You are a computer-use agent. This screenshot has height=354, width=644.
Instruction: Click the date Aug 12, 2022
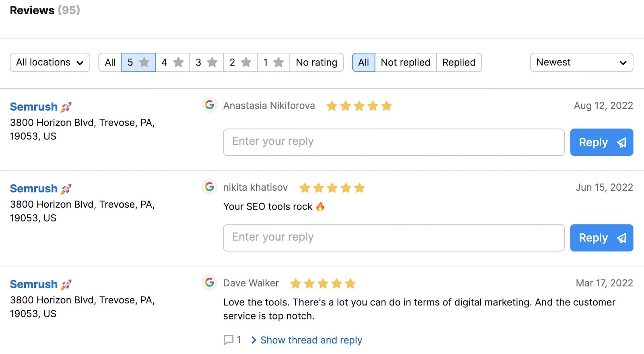coord(603,106)
